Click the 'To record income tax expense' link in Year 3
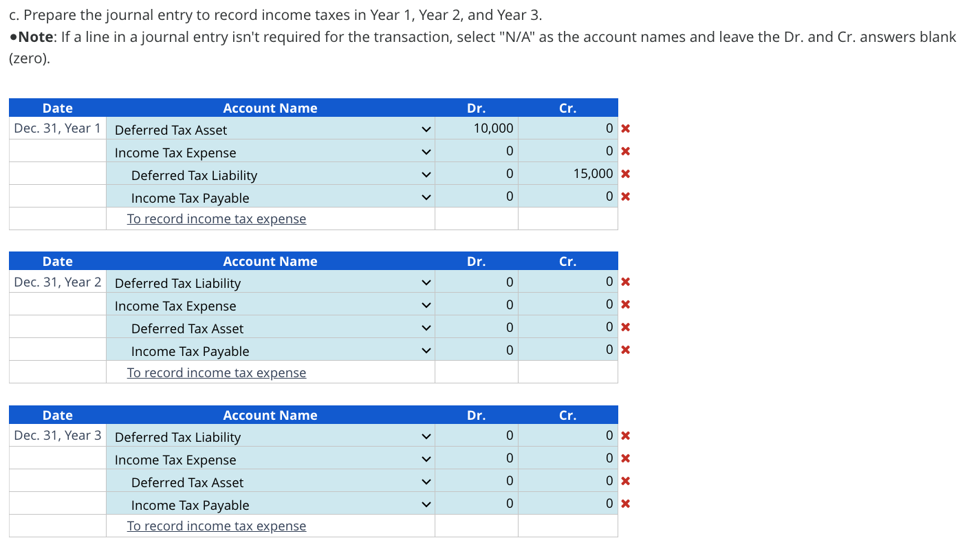 coord(215,526)
